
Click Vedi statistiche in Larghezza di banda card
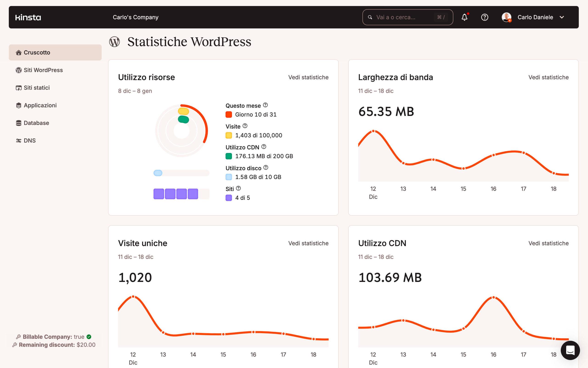tap(548, 77)
